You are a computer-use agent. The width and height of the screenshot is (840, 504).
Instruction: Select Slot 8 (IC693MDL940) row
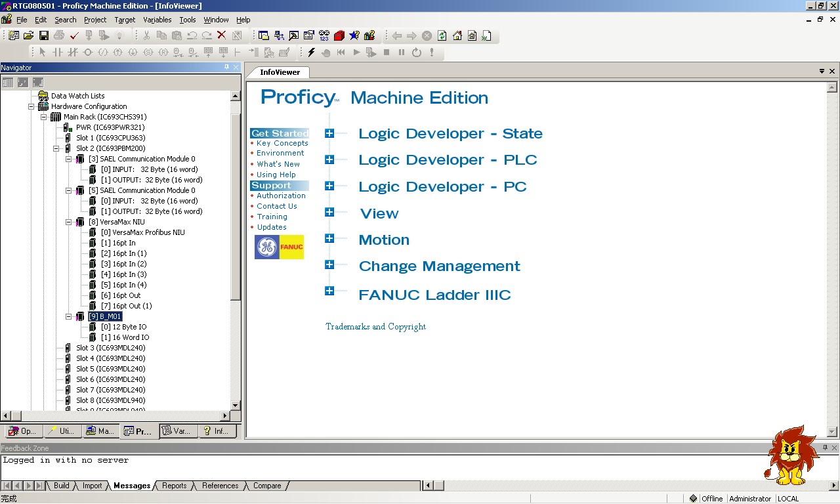point(110,400)
